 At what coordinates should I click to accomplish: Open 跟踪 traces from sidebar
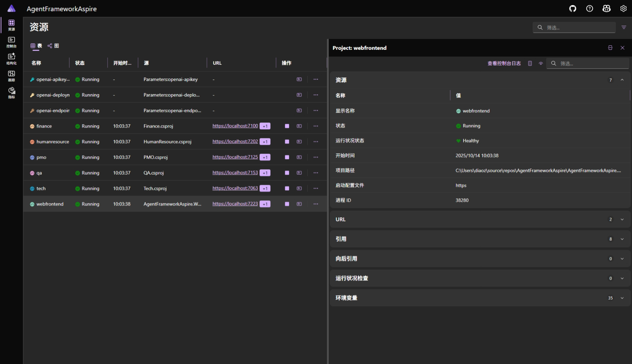[12, 76]
